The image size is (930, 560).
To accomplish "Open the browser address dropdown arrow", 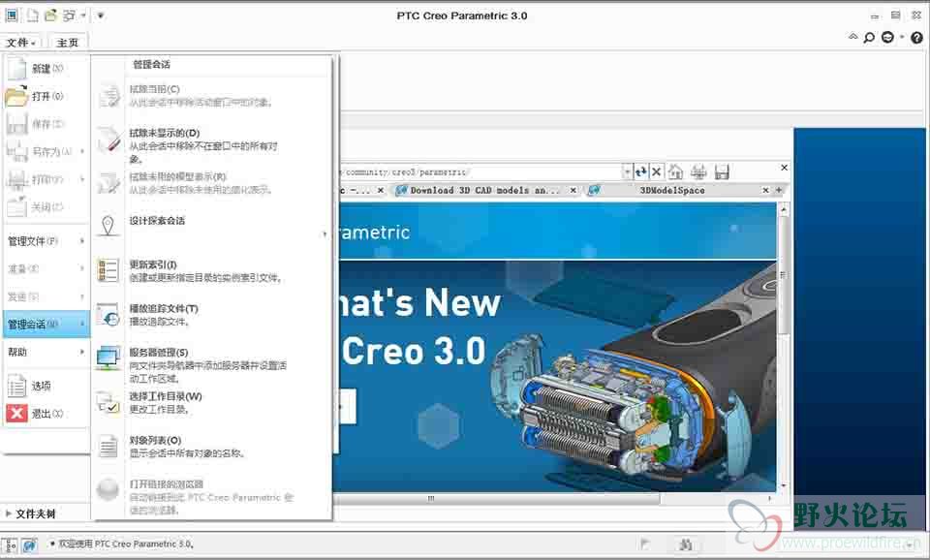I will [627, 172].
